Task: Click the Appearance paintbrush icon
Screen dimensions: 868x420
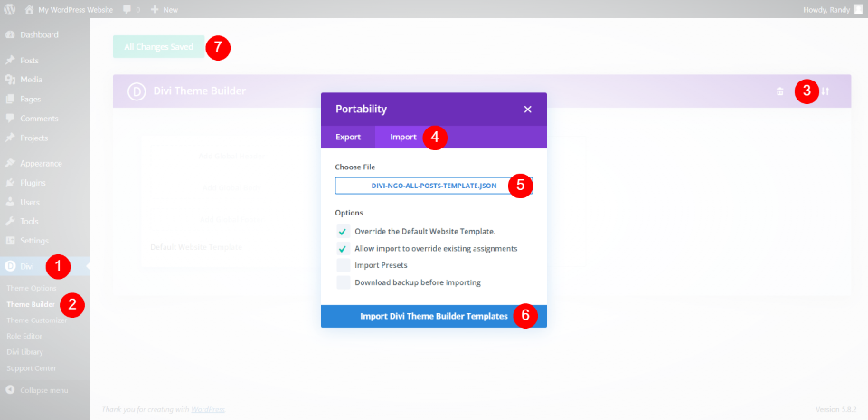Action: [10, 164]
